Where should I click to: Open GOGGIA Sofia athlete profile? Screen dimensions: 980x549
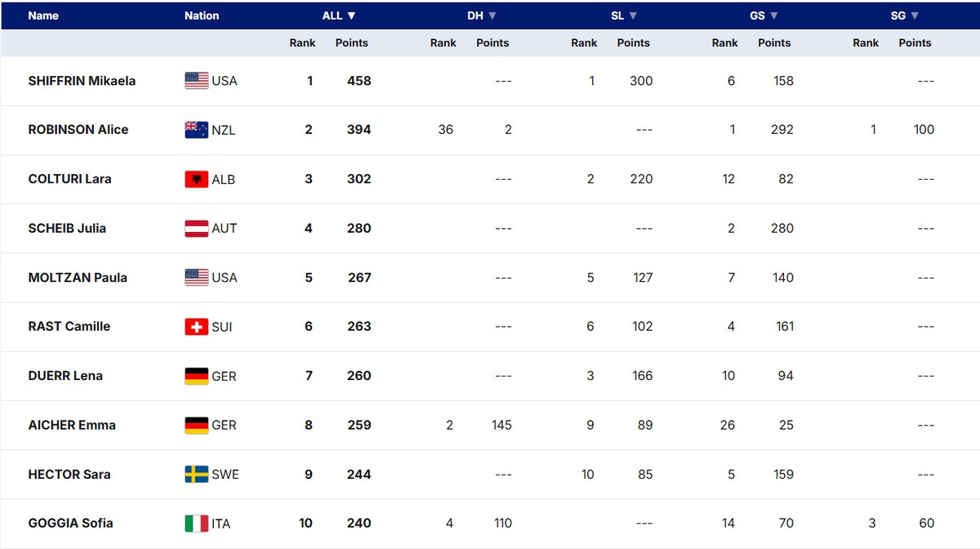pos(70,524)
